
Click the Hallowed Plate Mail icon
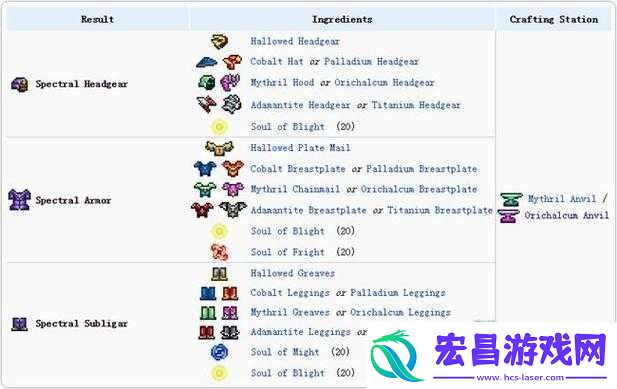point(219,148)
